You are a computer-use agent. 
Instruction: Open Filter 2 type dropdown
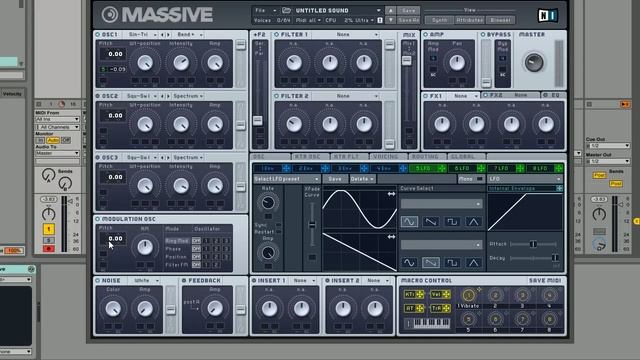346,96
